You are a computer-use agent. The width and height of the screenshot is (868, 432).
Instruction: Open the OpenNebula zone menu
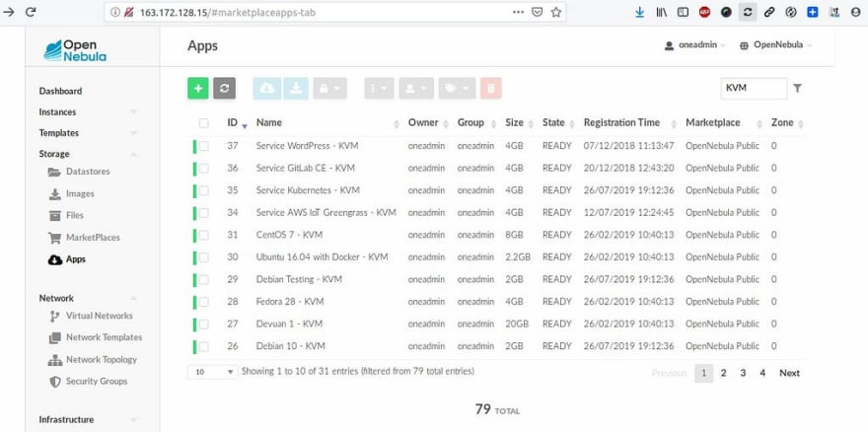point(776,44)
